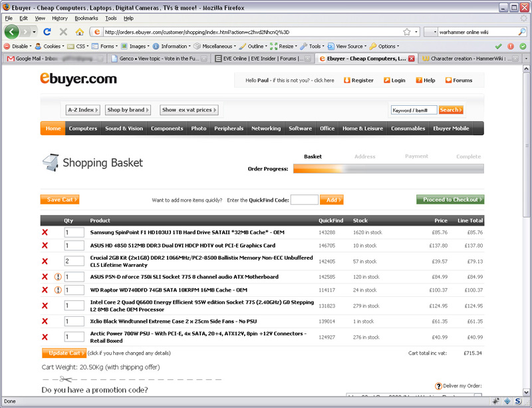The width and height of the screenshot is (532, 408).
Task: Open the CSS developer toolbar dropdown
Action: pos(78,46)
